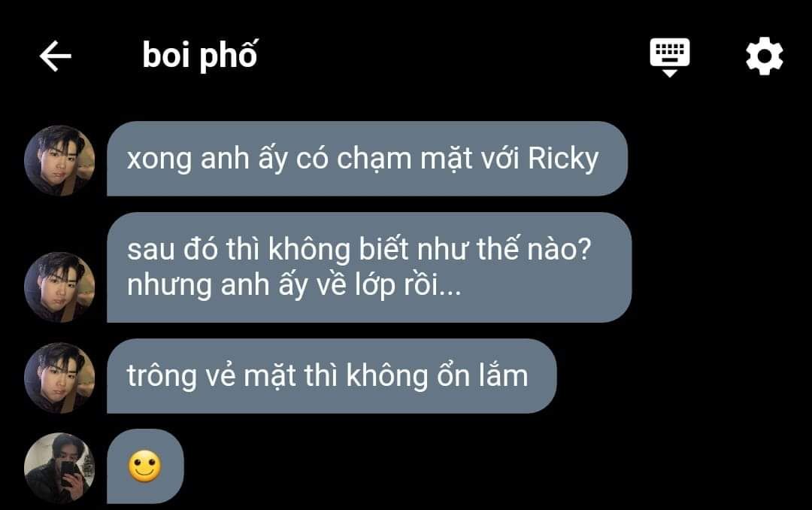Open chat settings gear icon
This screenshot has width=812, height=510.
click(x=765, y=56)
